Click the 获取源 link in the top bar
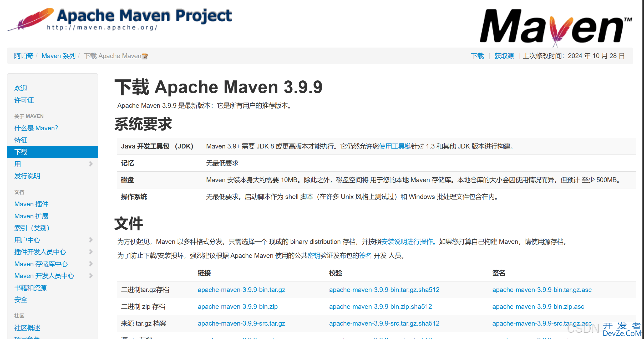The height and width of the screenshot is (339, 644). coord(504,56)
